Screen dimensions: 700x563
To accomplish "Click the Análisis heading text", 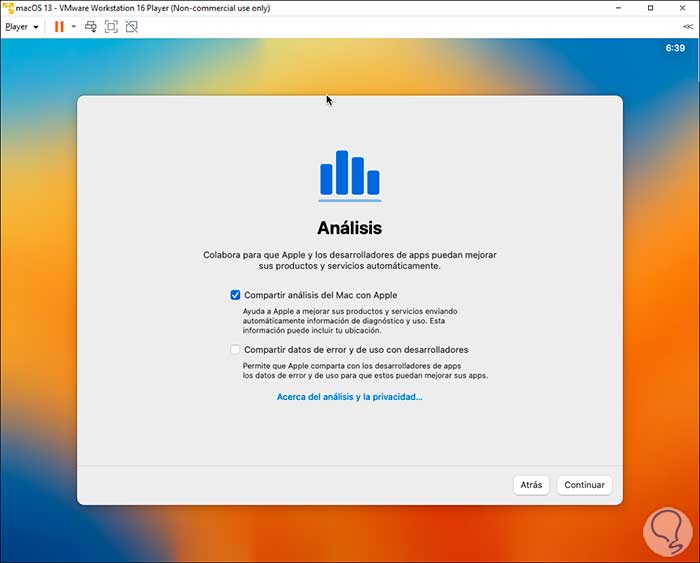I will coord(350,228).
